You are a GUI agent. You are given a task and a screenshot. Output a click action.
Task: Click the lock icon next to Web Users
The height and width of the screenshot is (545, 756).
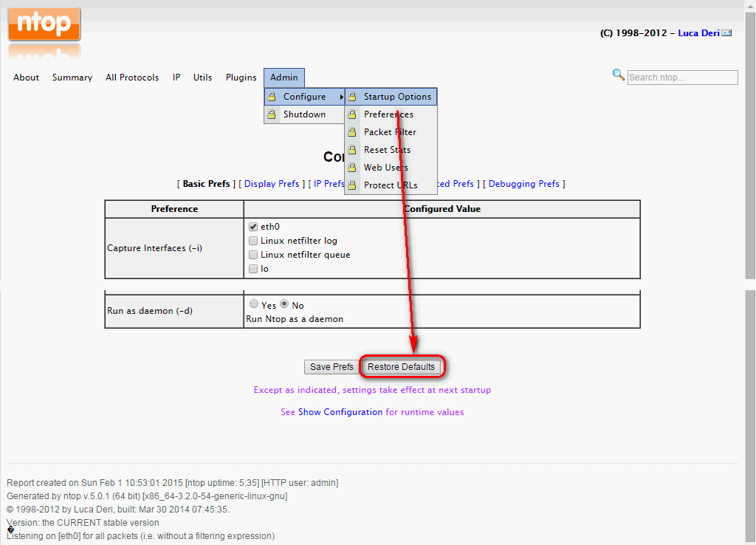(x=352, y=168)
